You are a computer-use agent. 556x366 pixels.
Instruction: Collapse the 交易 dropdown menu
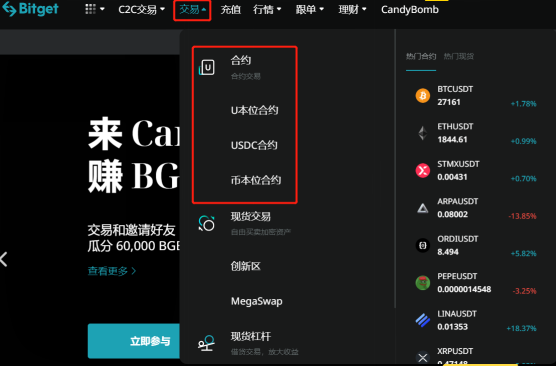click(x=192, y=10)
